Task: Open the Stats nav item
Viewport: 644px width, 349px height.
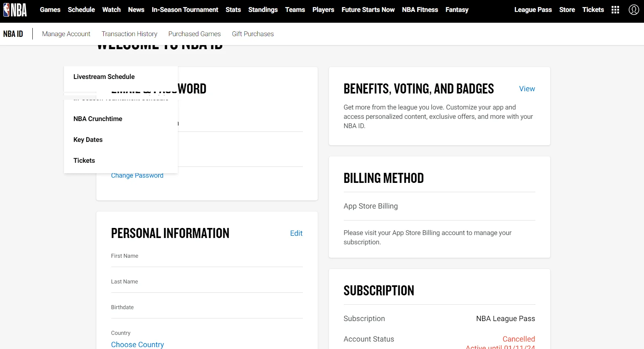Action: point(233,10)
